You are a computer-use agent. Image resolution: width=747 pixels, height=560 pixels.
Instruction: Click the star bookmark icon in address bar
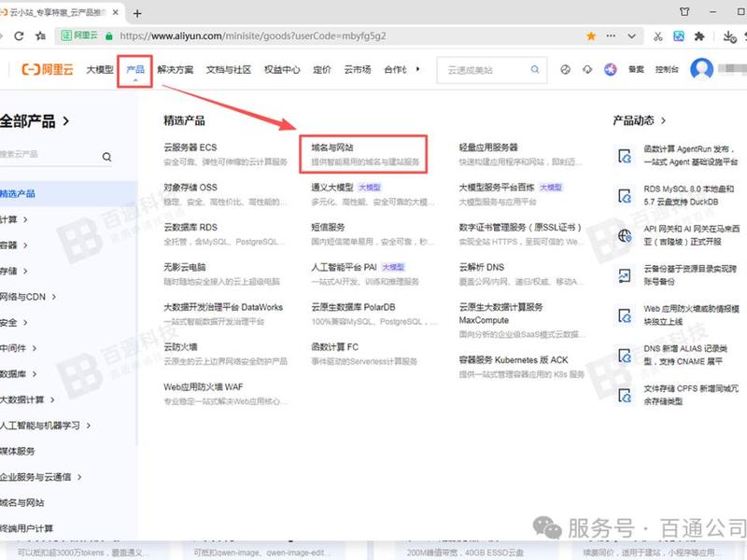click(x=591, y=35)
